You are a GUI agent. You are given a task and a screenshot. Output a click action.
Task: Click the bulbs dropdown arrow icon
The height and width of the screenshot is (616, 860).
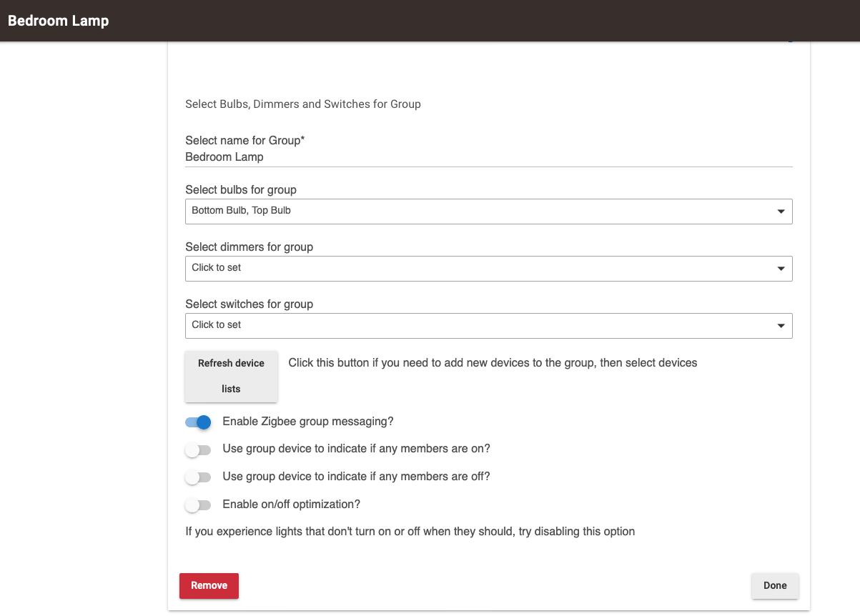[x=781, y=211]
